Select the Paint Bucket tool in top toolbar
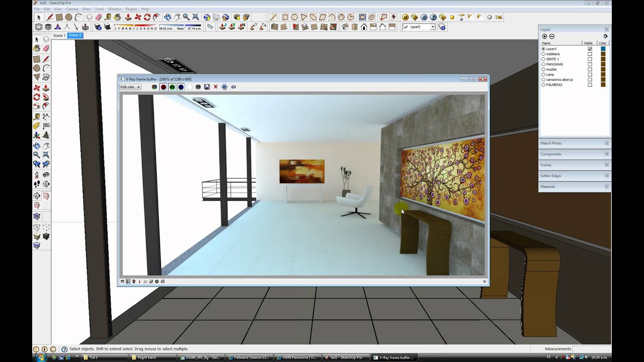The height and width of the screenshot is (362, 644). click(117, 17)
